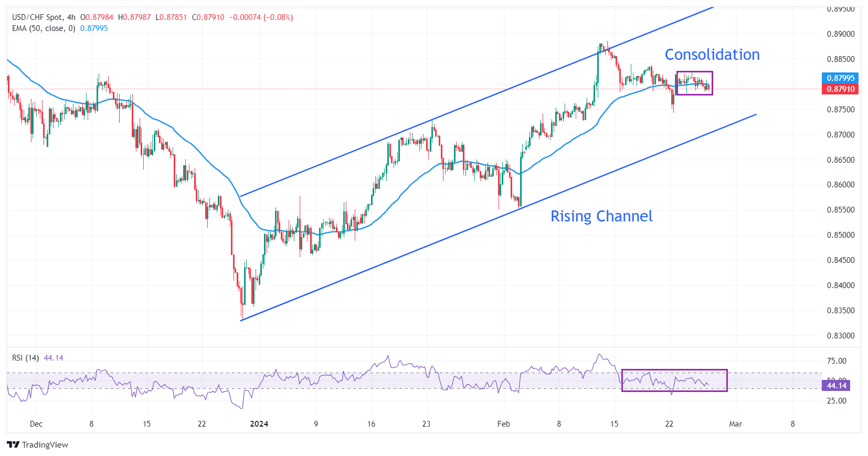The width and height of the screenshot is (868, 456).
Task: Click the EMA (50, close, 0) legend
Action: coord(44,28)
